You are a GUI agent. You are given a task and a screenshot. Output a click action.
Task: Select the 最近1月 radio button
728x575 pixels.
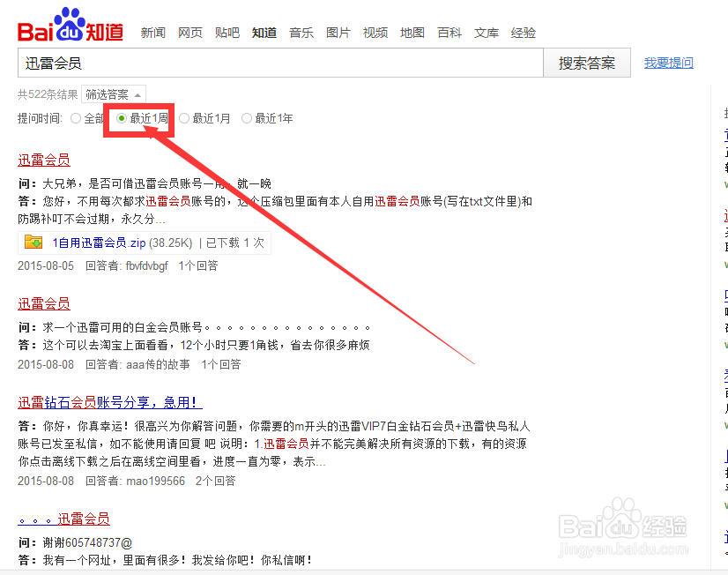184,118
